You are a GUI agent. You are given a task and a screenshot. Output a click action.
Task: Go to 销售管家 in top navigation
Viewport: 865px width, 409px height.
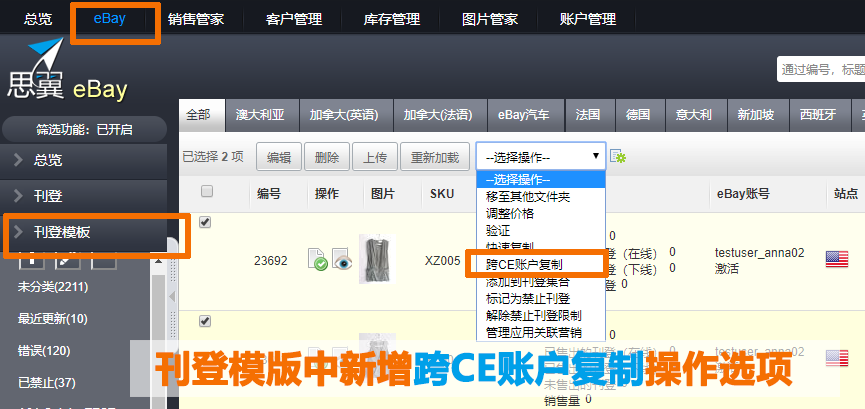tap(196, 19)
